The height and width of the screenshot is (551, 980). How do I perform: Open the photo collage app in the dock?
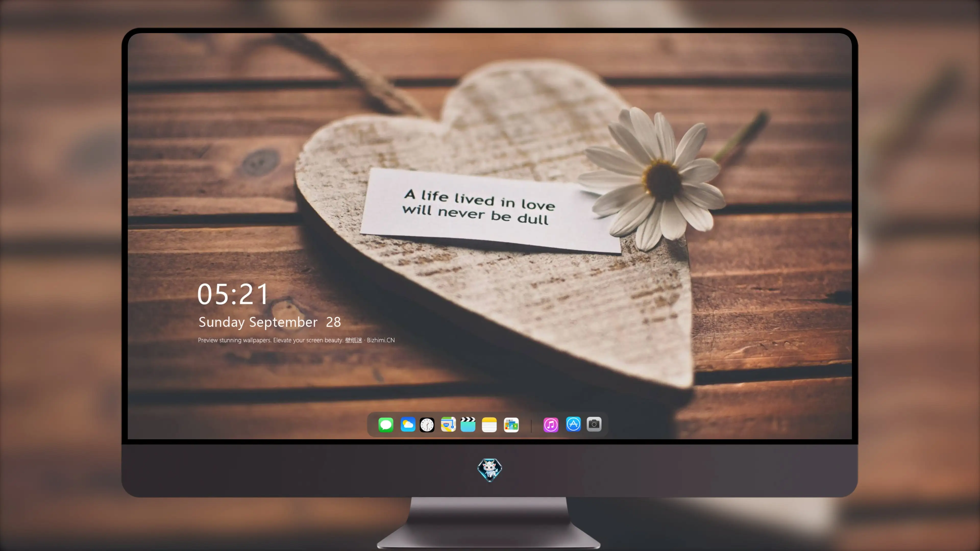click(x=511, y=425)
